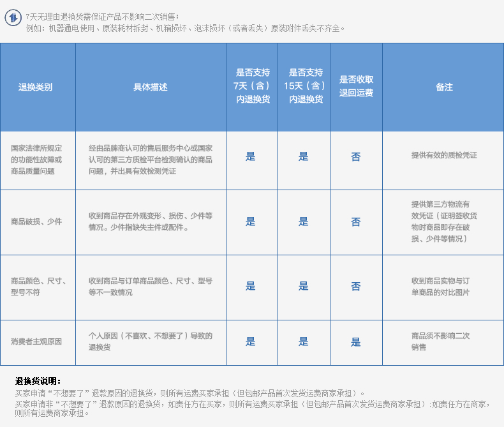Click the 是否支持7天（含）内退换货 header
Screen dimensions: 504x427
click(252, 86)
